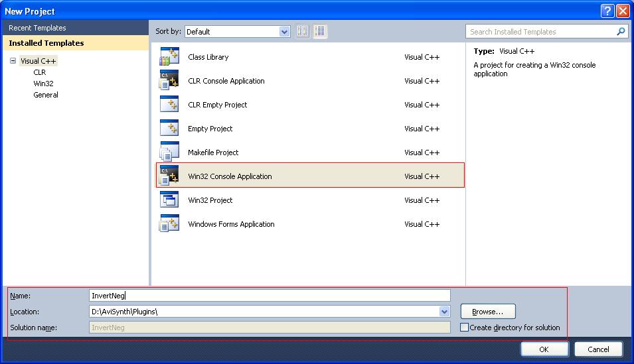Select the General tree category

point(46,95)
